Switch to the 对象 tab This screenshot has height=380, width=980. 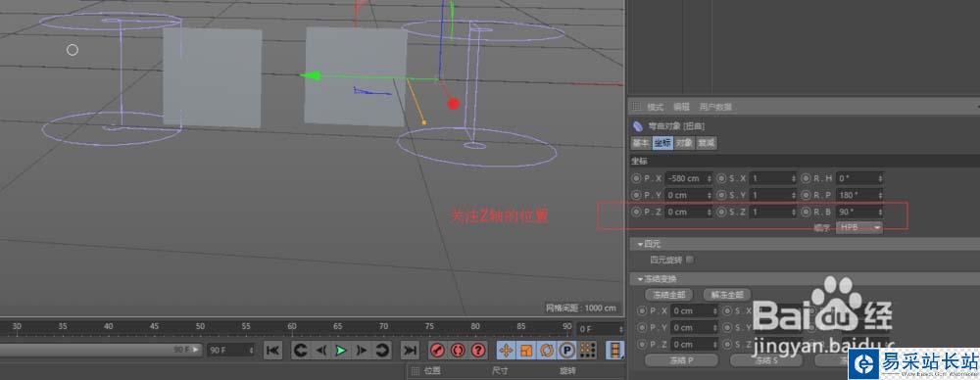pyautogui.click(x=684, y=143)
